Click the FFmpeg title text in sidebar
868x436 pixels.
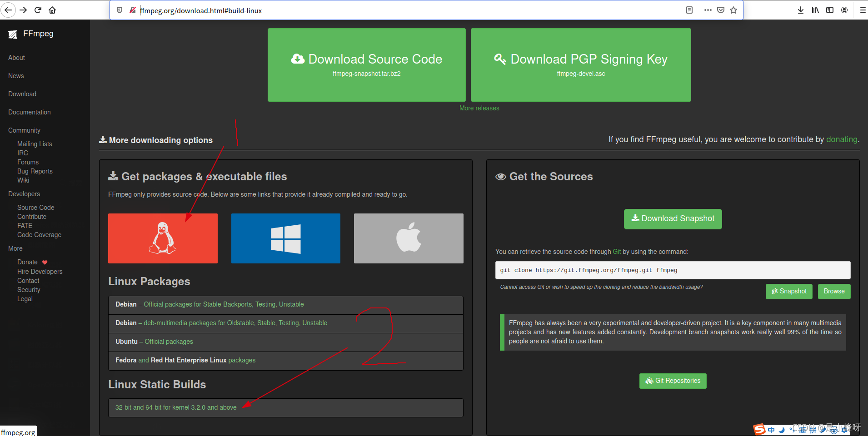(38, 34)
